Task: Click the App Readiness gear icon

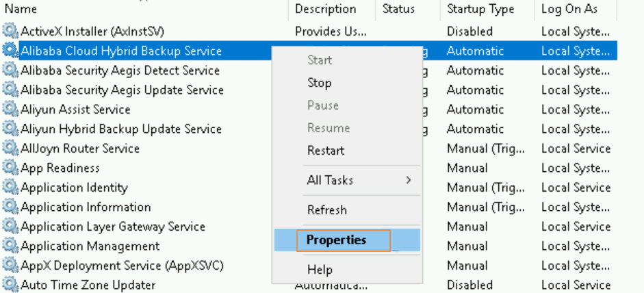Action: (x=10, y=168)
